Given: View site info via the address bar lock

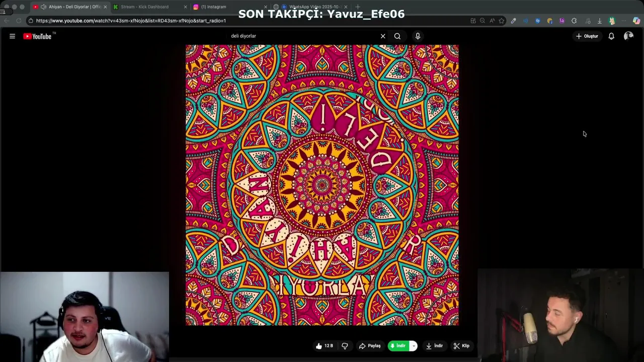Looking at the screenshot, I should (31, 21).
